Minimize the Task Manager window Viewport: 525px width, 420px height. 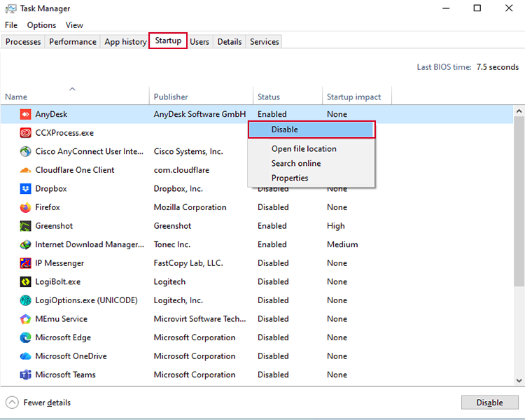(x=446, y=8)
